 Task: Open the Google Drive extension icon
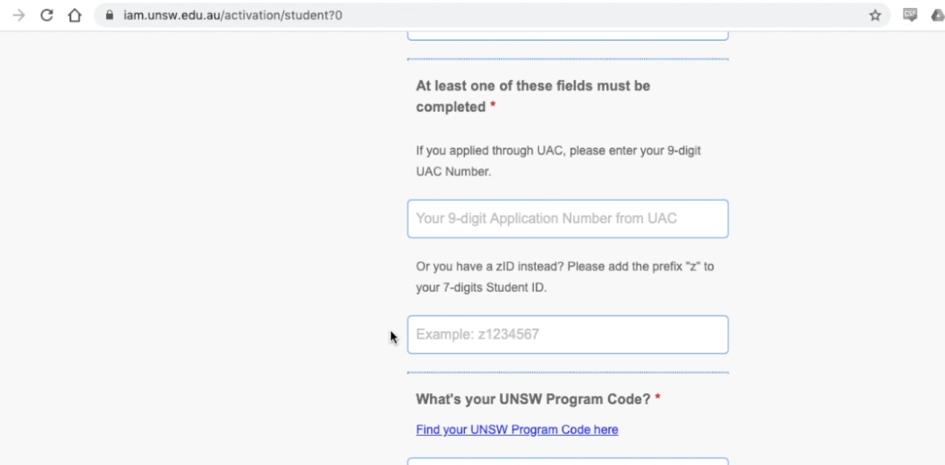[937, 15]
